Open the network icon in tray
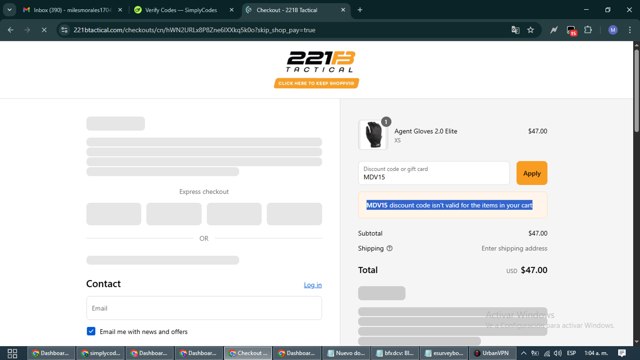The height and width of the screenshot is (360, 640). 547,353
